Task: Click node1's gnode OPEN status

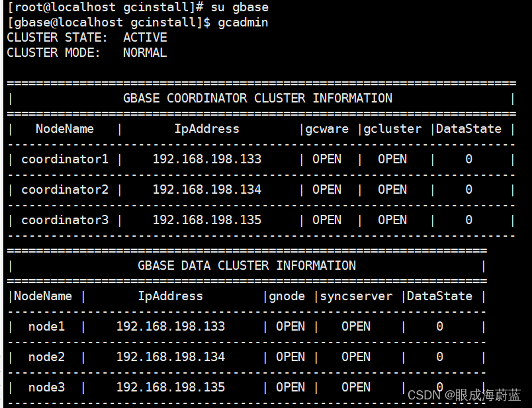Action: coord(290,327)
